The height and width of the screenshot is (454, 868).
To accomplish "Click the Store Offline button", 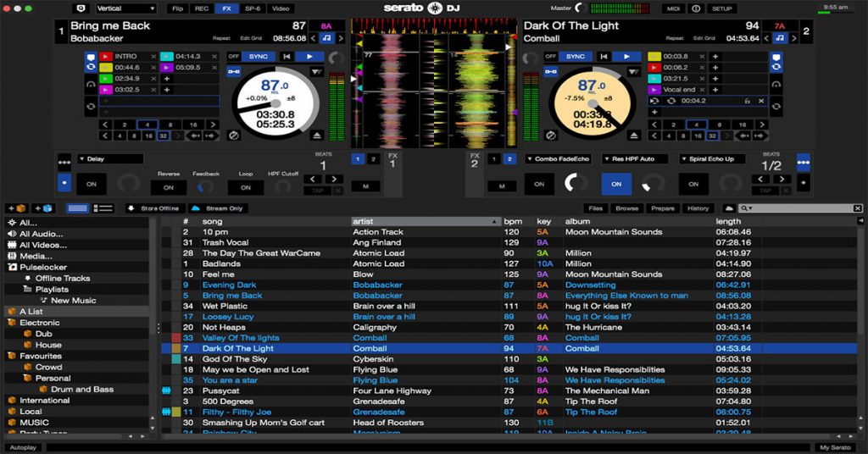I will point(154,208).
